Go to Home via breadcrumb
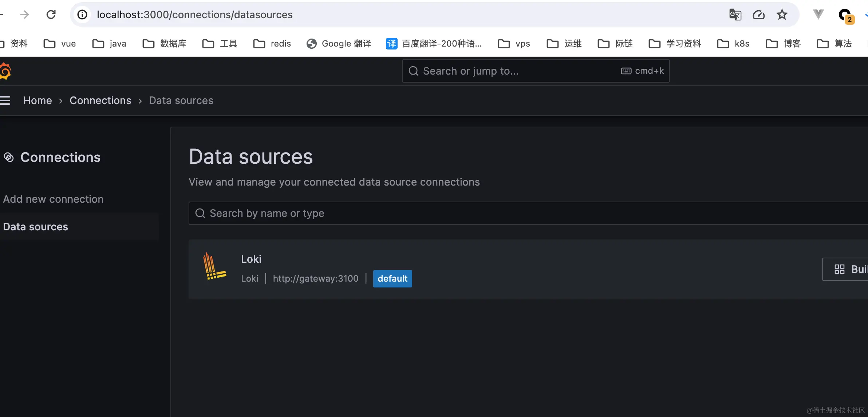This screenshot has height=417, width=868. pyautogui.click(x=38, y=100)
